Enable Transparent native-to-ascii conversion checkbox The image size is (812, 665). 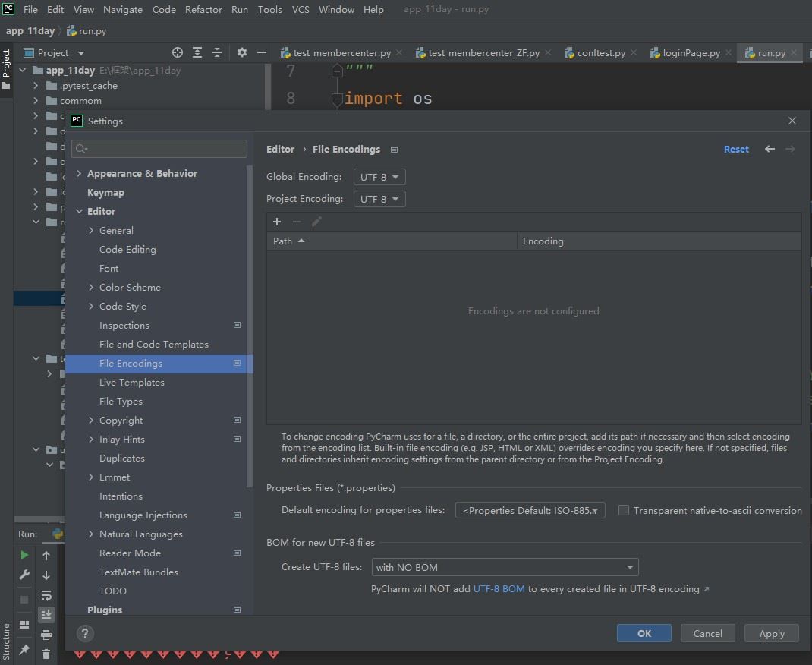624,511
